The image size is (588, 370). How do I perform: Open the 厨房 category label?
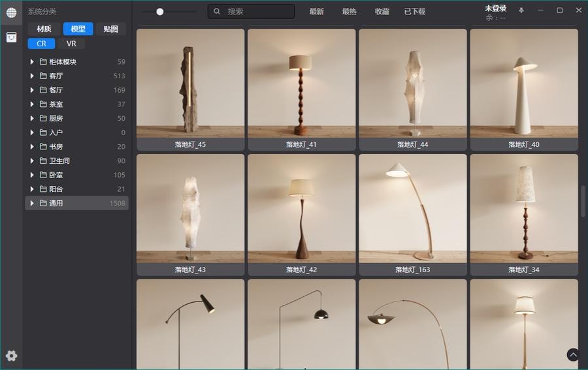click(56, 118)
